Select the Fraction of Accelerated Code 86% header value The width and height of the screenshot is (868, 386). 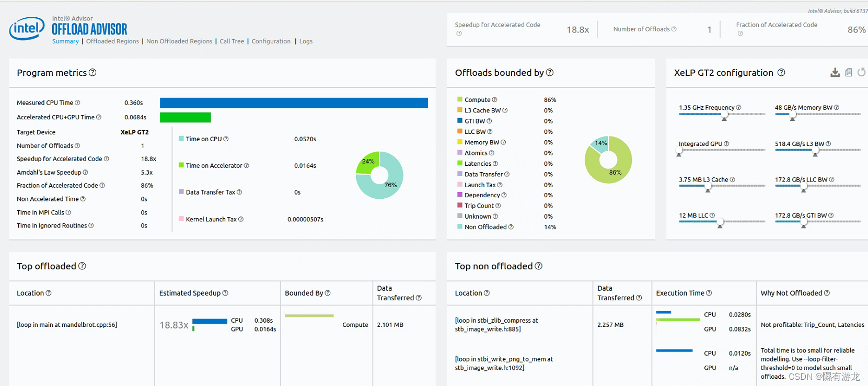[x=857, y=30]
